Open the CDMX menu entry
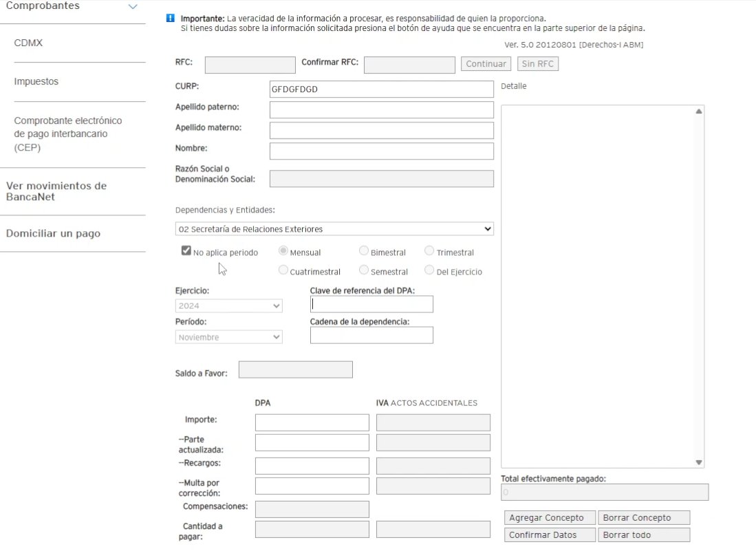 pyautogui.click(x=28, y=43)
